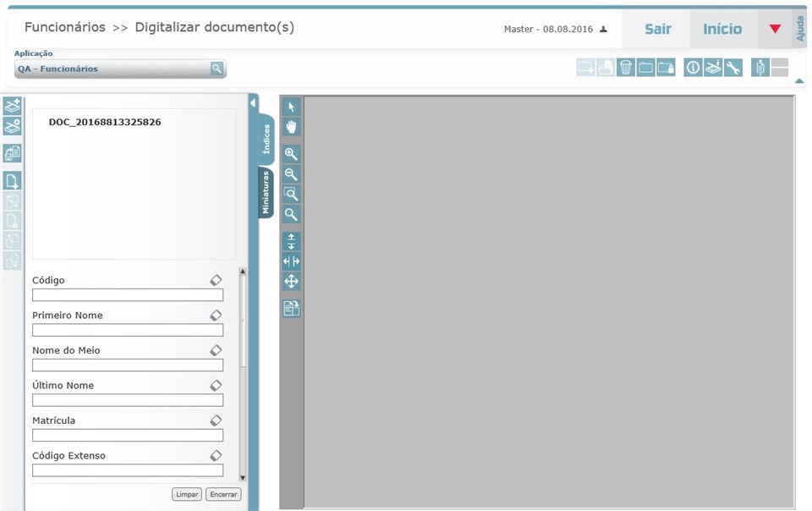The height and width of the screenshot is (511, 812).
Task: Toggle fit to height view
Action: coord(291,241)
